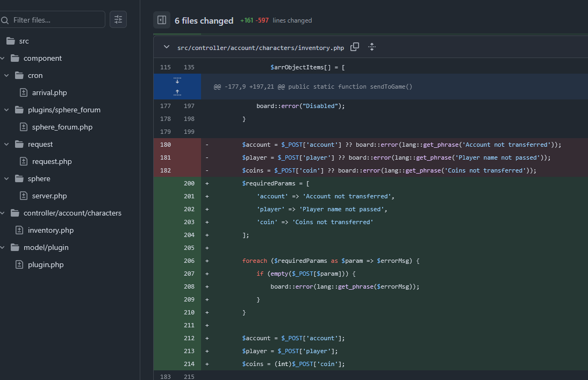Image resolution: width=588 pixels, height=380 pixels.
Task: Expand hidden lines downward in the diff
Action: pyautogui.click(x=177, y=80)
